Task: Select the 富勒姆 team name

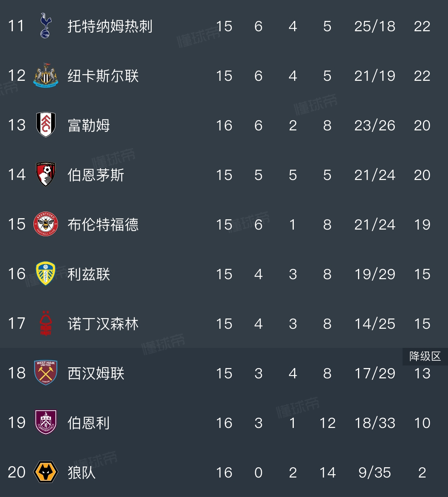Action: point(88,126)
